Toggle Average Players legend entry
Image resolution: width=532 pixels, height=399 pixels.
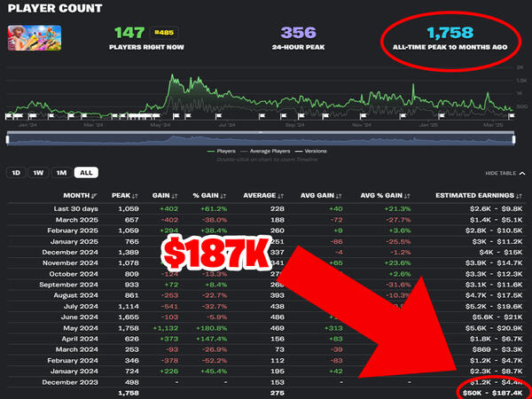coord(268,151)
